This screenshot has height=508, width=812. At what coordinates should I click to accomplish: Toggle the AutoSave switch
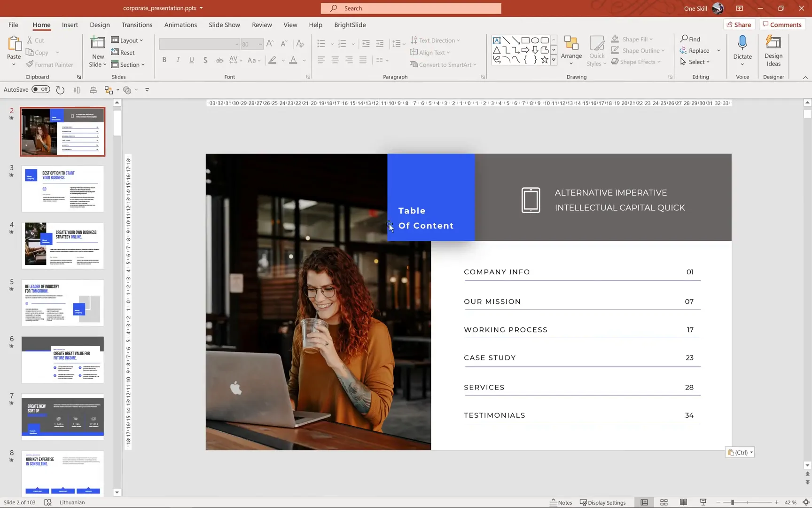pos(41,89)
